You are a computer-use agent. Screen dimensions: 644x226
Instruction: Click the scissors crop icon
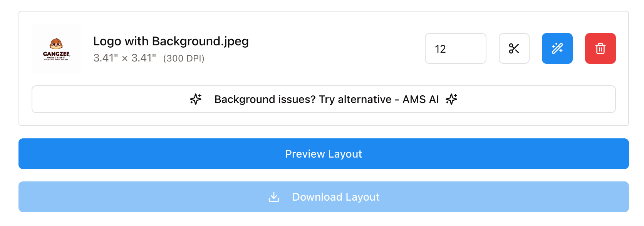point(514,48)
